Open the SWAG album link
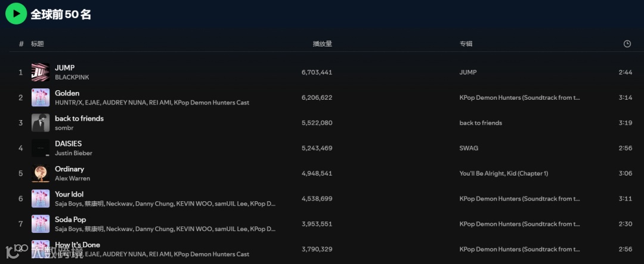644x264 pixels. click(469, 148)
